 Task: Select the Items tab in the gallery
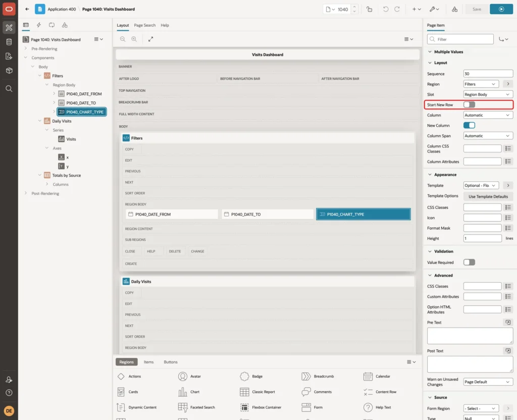(x=149, y=362)
